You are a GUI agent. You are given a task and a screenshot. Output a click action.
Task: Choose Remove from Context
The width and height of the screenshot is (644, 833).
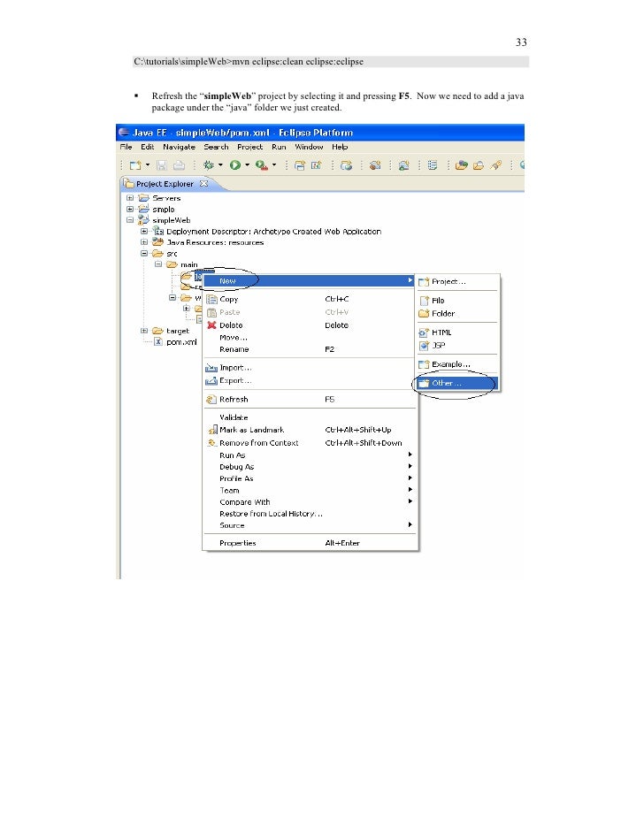310,442
